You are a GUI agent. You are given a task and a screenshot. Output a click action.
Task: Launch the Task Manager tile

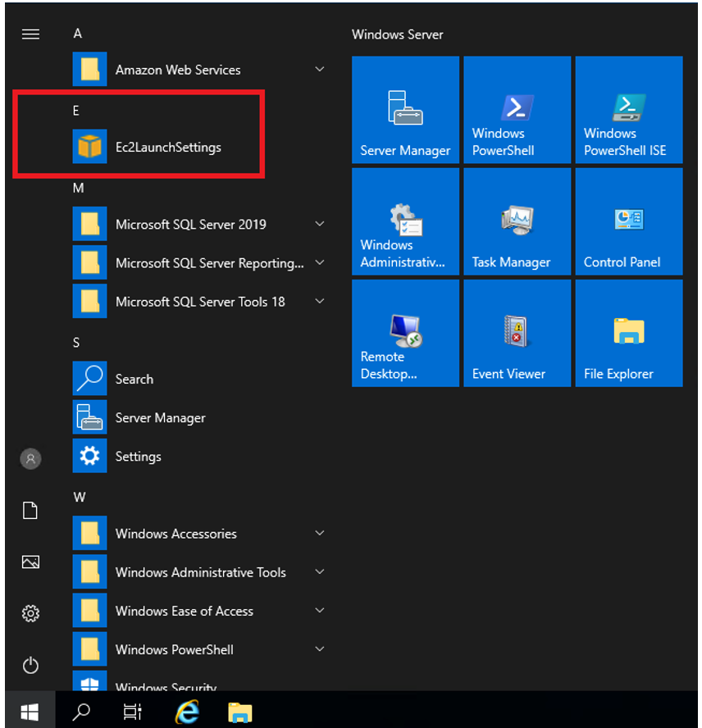pyautogui.click(x=517, y=221)
